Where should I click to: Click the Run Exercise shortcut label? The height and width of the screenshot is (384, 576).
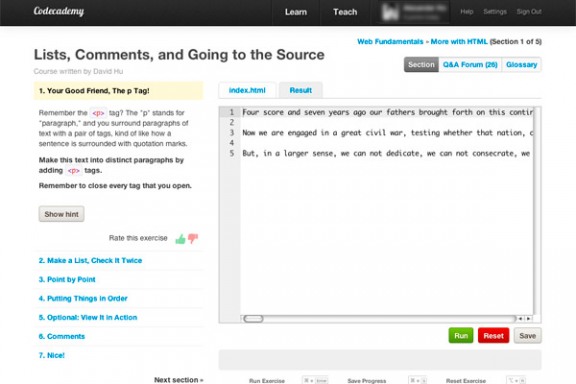267,381
